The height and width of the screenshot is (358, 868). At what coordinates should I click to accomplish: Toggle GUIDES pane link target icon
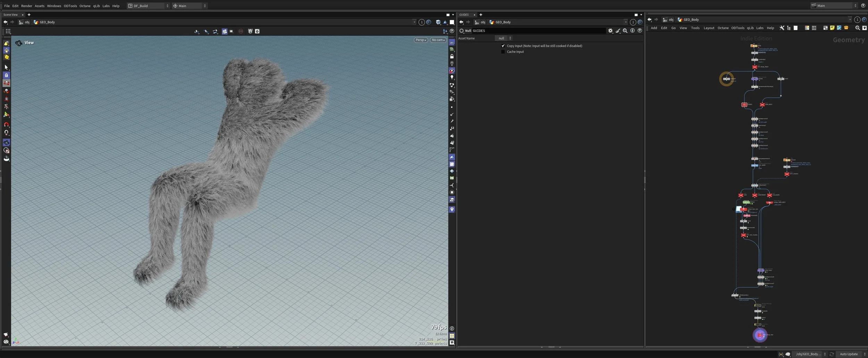(x=640, y=22)
